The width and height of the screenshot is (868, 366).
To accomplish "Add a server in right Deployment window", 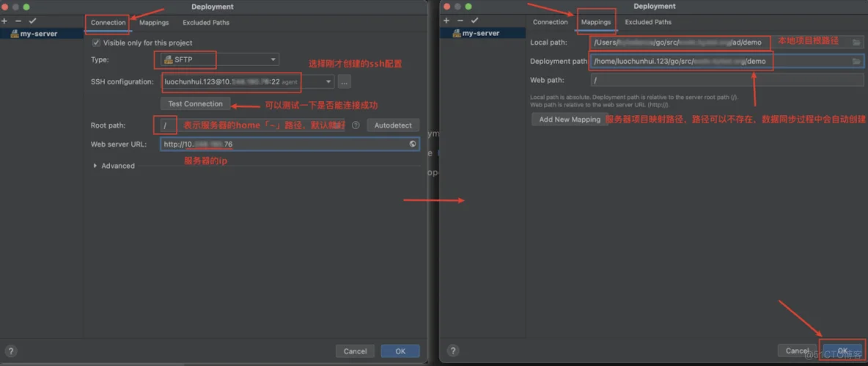I will coord(446,21).
